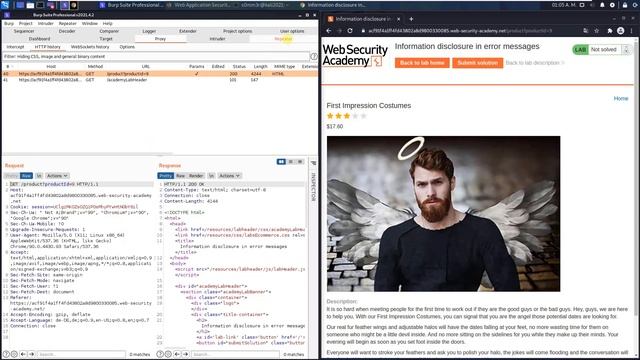640x360 pixels.
Task: Switch to the Intercept sub-tab
Action: (16, 47)
